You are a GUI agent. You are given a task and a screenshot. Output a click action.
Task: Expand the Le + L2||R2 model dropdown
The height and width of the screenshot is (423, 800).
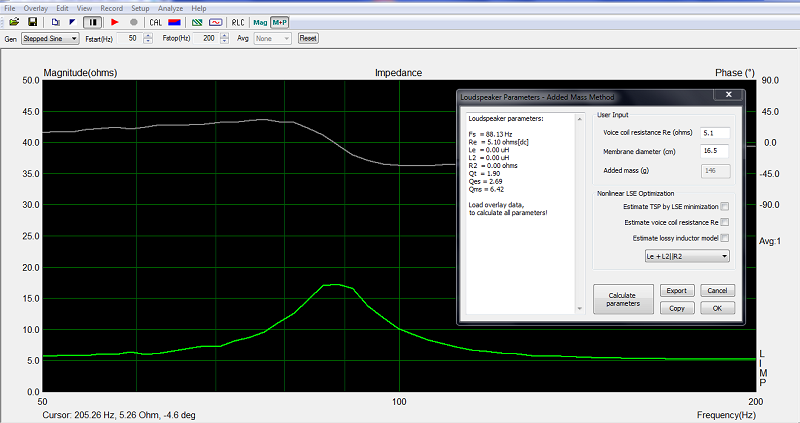click(687, 256)
